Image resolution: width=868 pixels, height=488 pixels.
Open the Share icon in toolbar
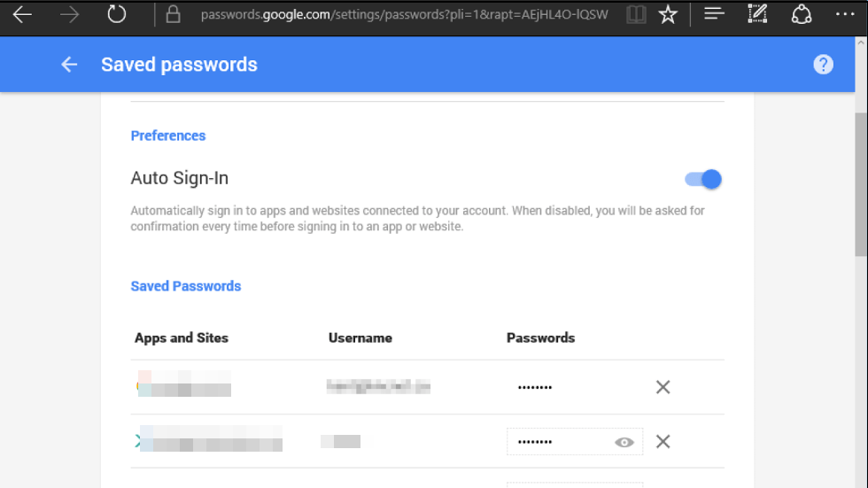coord(801,14)
